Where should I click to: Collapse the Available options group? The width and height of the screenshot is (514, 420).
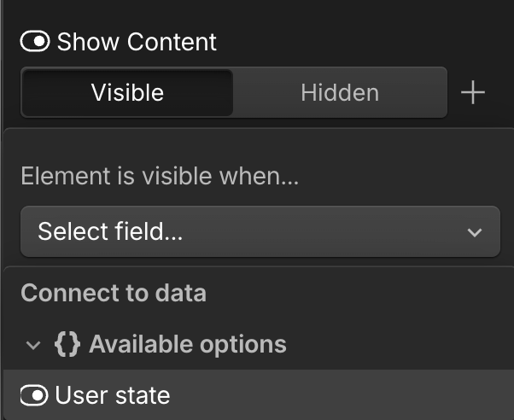[33, 345]
